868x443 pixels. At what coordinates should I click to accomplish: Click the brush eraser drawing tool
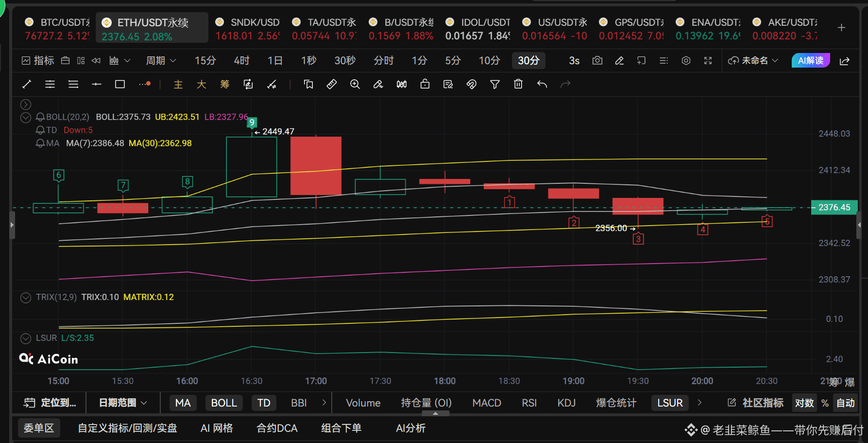[x=378, y=85]
